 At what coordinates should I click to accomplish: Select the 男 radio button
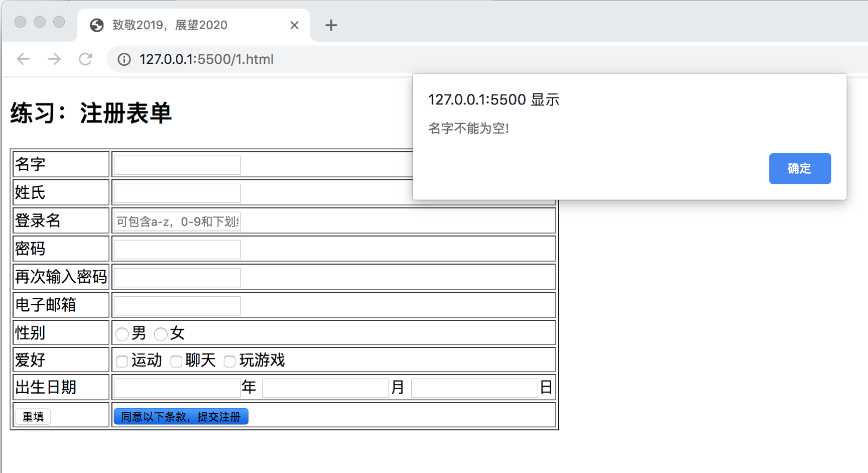click(x=122, y=334)
